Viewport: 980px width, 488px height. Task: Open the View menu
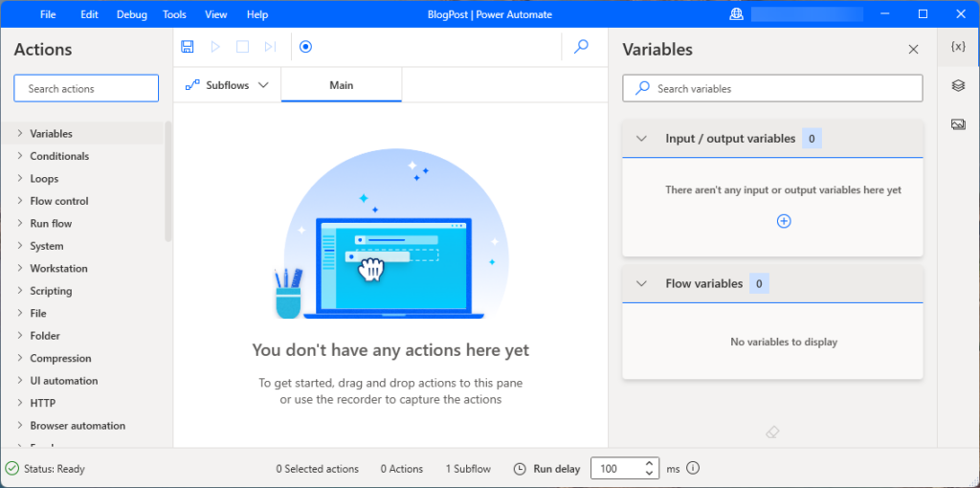216,14
